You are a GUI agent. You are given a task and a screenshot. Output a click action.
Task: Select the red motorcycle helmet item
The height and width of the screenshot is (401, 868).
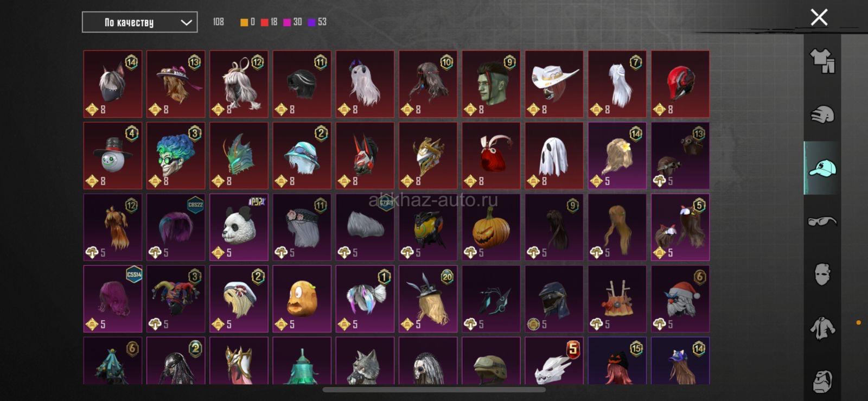click(680, 84)
